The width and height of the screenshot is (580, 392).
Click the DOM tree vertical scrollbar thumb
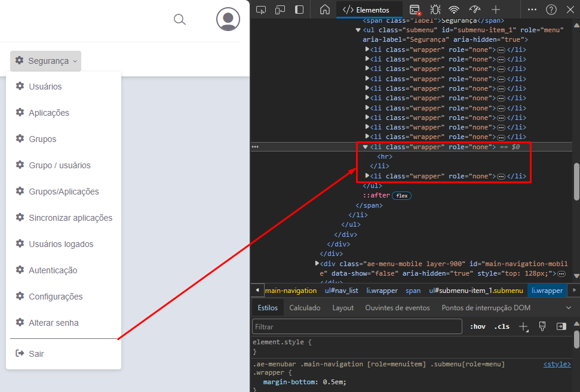pos(576,182)
